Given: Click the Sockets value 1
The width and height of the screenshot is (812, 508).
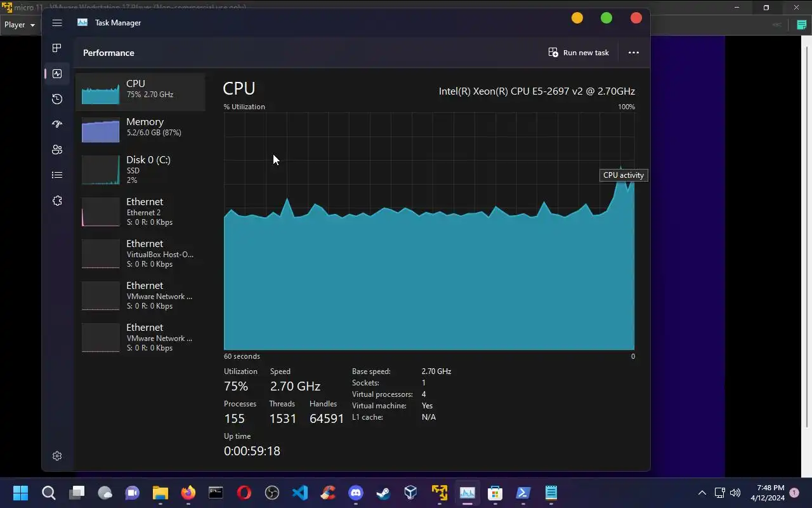Looking at the screenshot, I should click(x=424, y=383).
